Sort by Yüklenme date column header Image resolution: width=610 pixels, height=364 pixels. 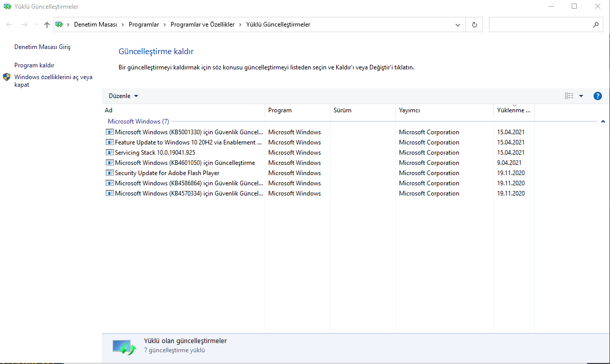pos(514,110)
